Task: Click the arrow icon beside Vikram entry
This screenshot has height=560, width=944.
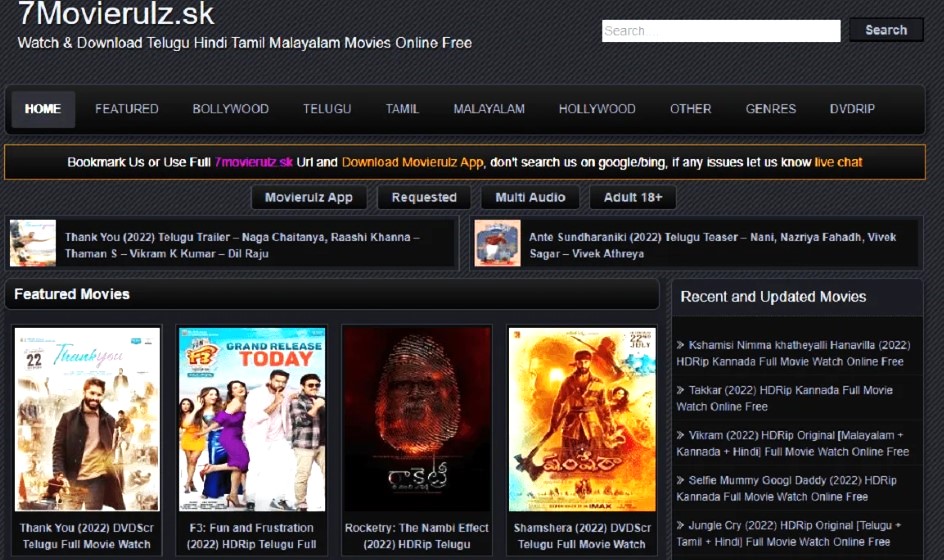Action: coord(680,435)
